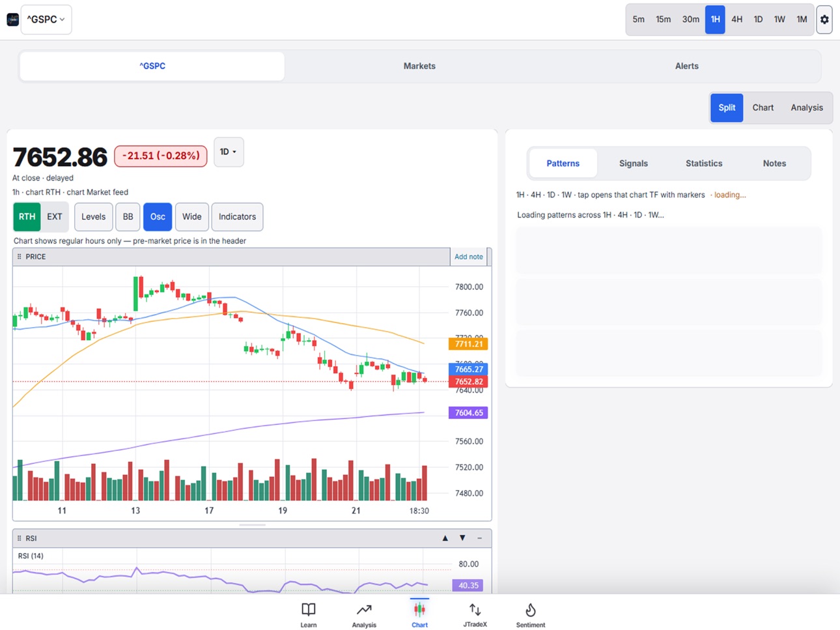Open the ^GSPC symbol dropdown
This screenshot has width=840, height=630.
point(46,20)
